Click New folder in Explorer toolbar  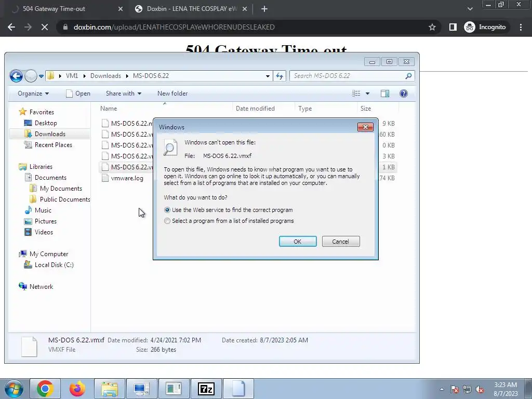click(172, 94)
